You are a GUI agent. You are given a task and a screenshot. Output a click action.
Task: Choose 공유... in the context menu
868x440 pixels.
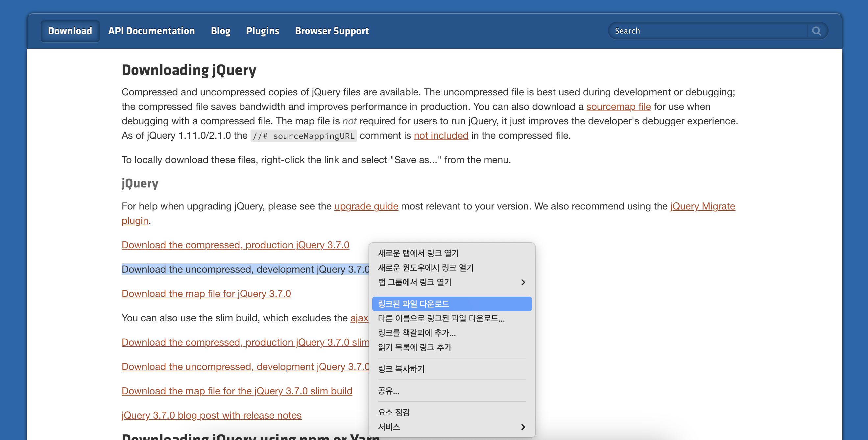pyautogui.click(x=388, y=391)
